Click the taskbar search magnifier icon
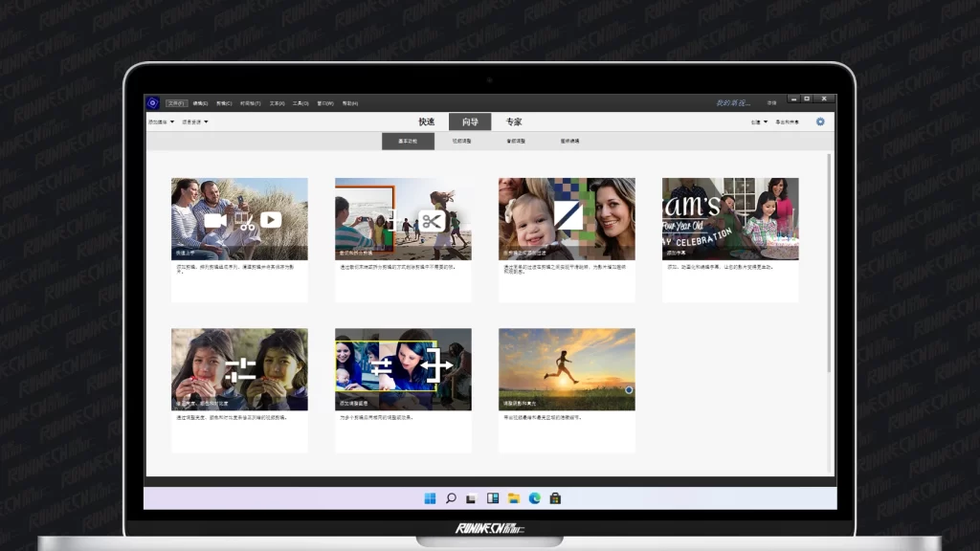Viewport: 980px width, 551px height. pyautogui.click(x=451, y=498)
